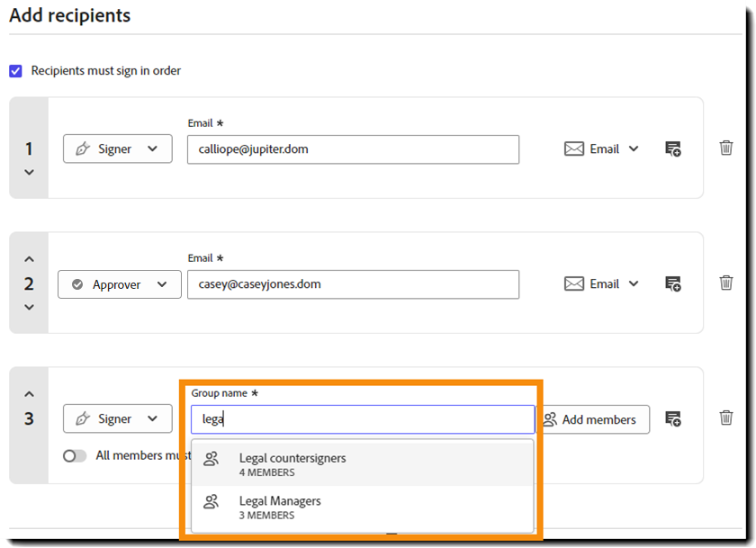Move recipient 3 up with arrow
The height and width of the screenshot is (548, 756).
(x=29, y=394)
